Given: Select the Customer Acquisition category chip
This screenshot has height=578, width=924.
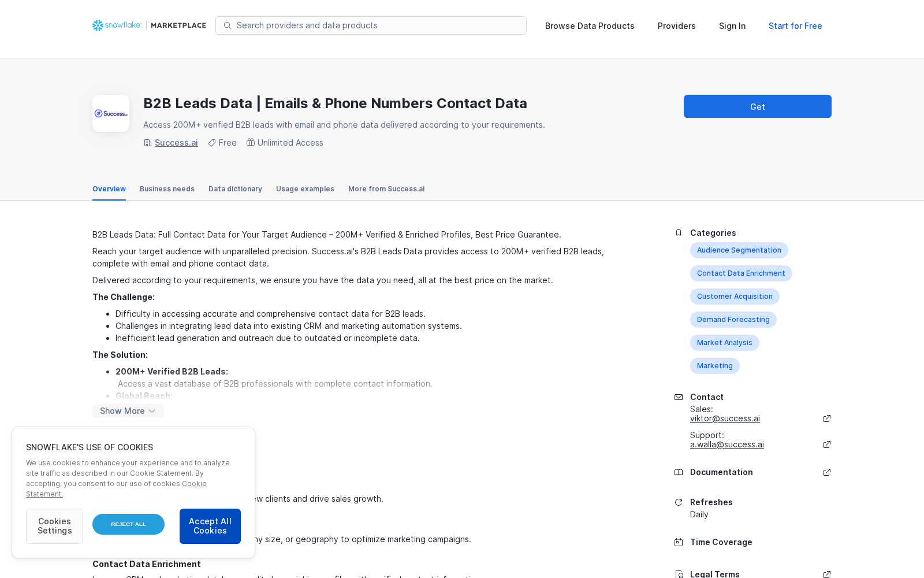Looking at the screenshot, I should (735, 297).
